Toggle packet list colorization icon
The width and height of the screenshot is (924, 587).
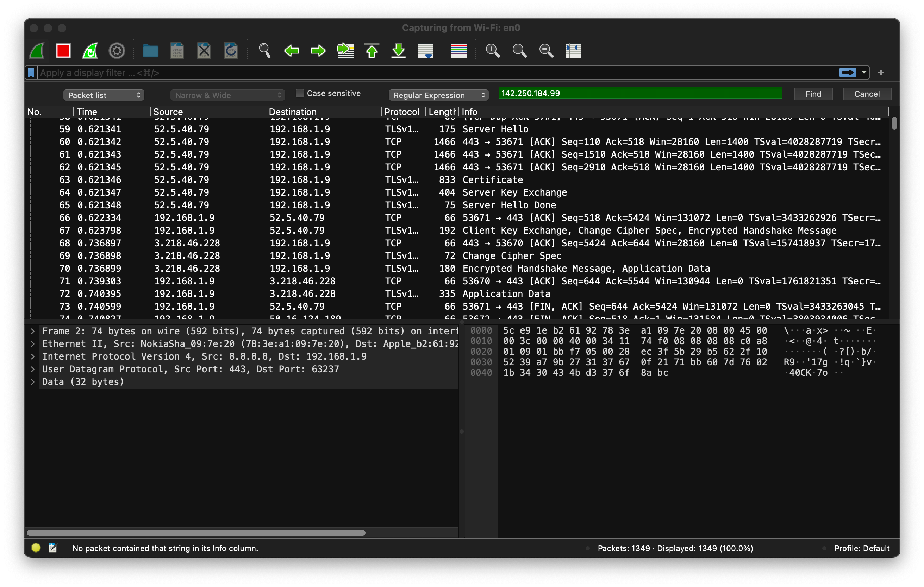pyautogui.click(x=458, y=51)
